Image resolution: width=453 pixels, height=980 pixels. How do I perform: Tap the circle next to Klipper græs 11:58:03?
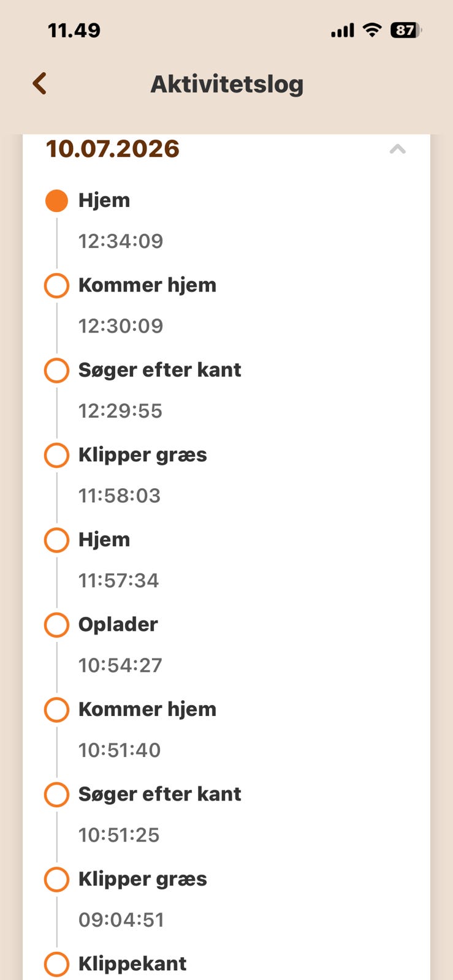pyautogui.click(x=56, y=455)
